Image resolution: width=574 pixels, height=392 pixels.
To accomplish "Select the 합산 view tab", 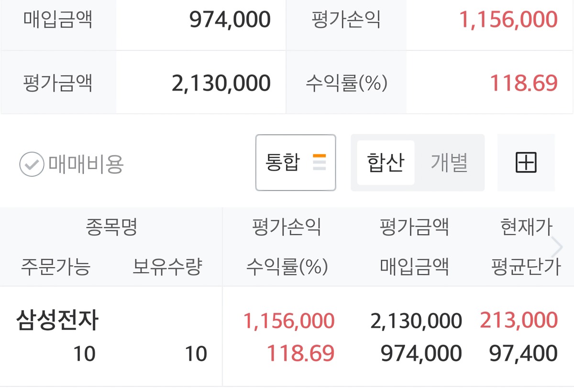I will tap(386, 163).
